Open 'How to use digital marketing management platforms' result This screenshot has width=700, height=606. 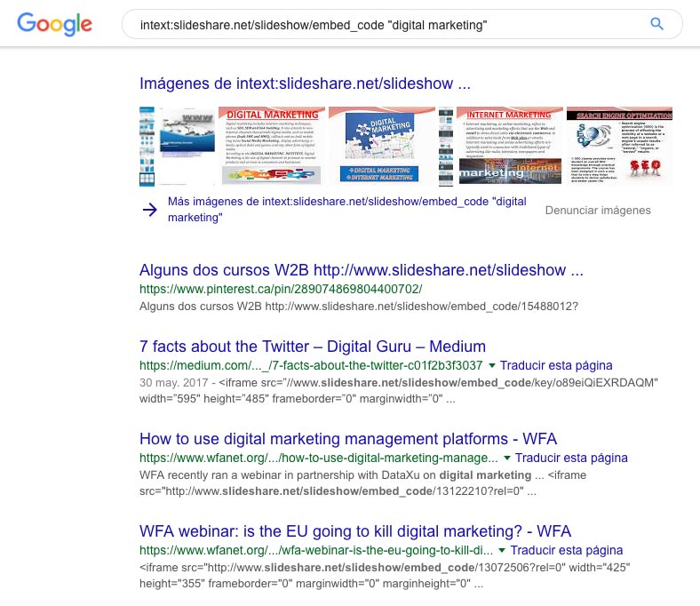(348, 439)
